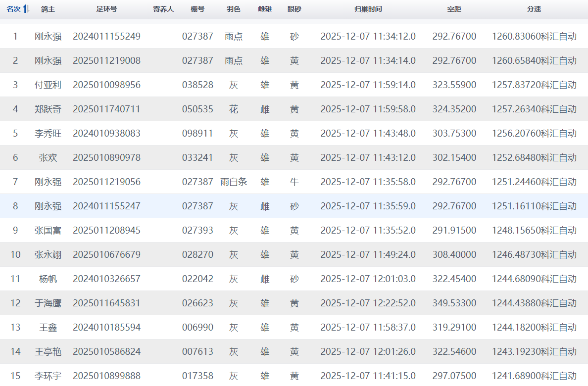Click the sort arrow icon beside 名次
This screenshot has width=588, height=386.
[x=26, y=9]
